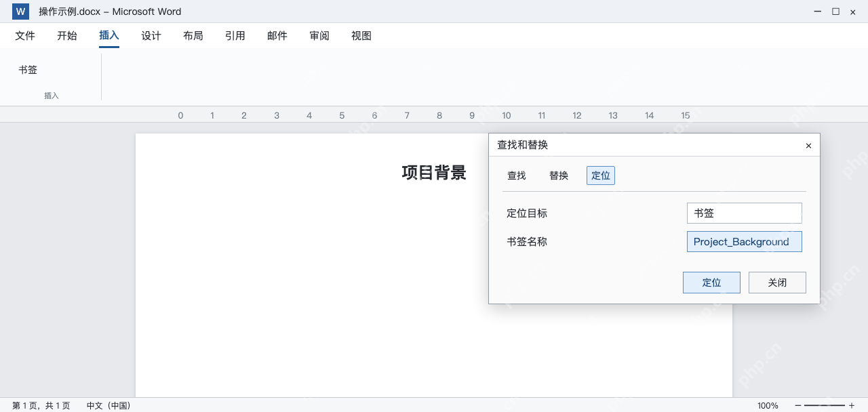Select the 定位 tab in dialog
The width and height of the screenshot is (868, 412).
601,176
